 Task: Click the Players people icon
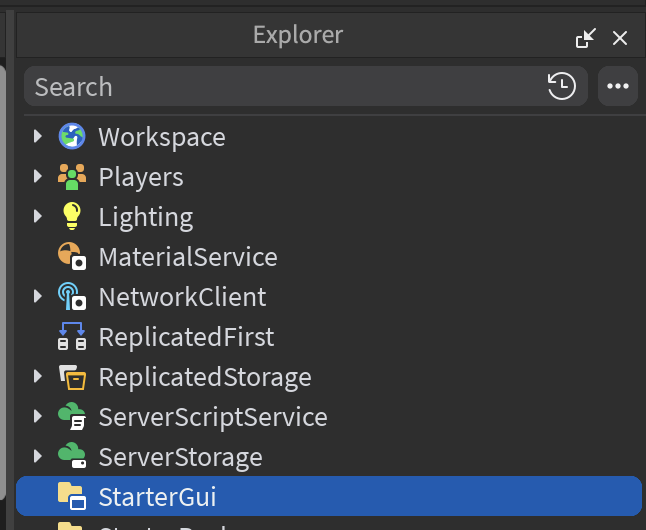(x=72, y=177)
